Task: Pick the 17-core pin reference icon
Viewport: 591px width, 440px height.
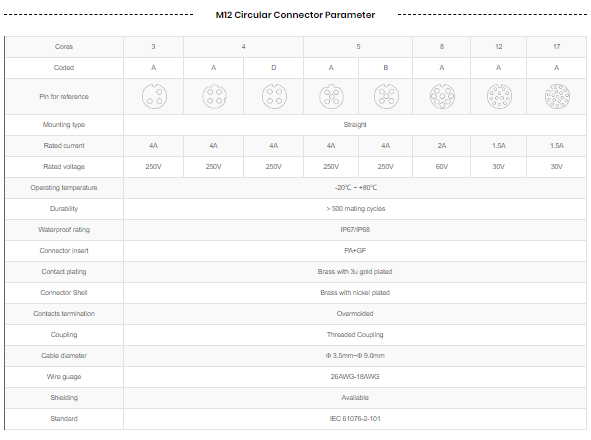Action: [x=557, y=97]
